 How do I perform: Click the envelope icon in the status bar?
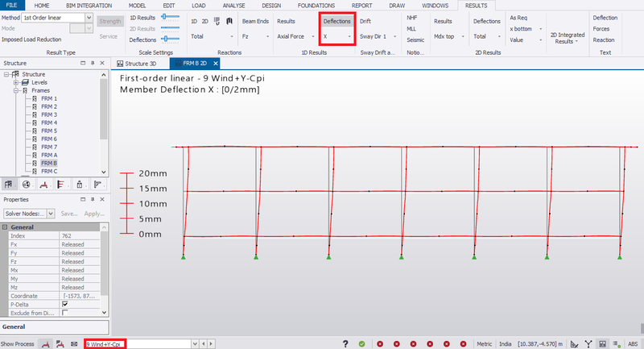pos(74,344)
